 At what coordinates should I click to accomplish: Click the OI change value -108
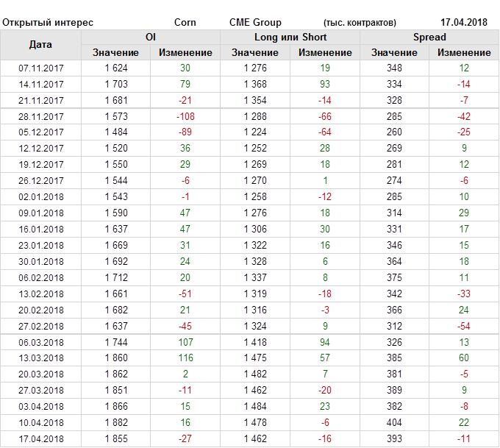185,117
